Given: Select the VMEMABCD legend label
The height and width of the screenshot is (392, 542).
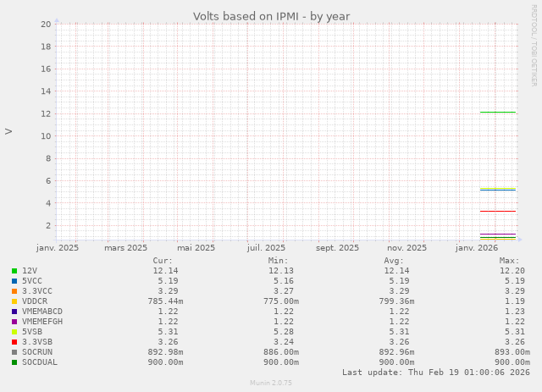Looking at the screenshot, I should (x=42, y=312).
